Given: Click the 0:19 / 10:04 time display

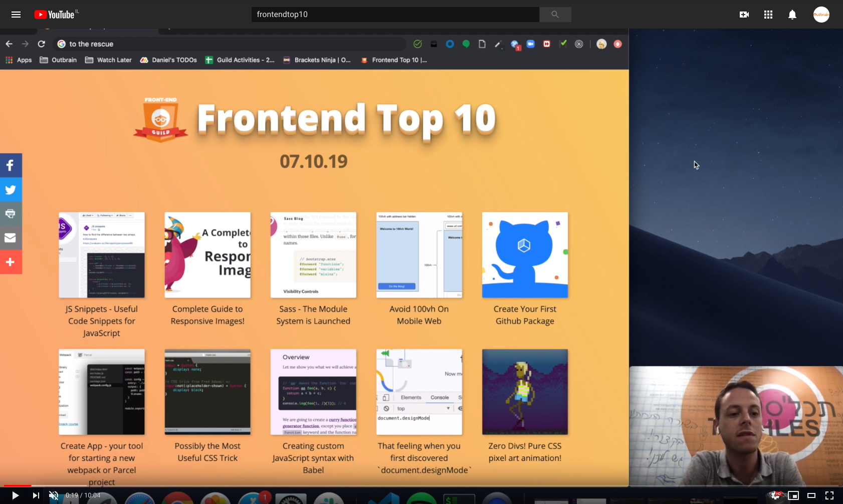Looking at the screenshot, I should (83, 495).
